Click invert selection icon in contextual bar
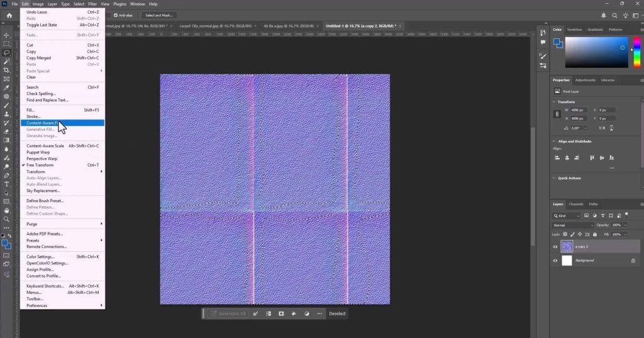 (269, 313)
